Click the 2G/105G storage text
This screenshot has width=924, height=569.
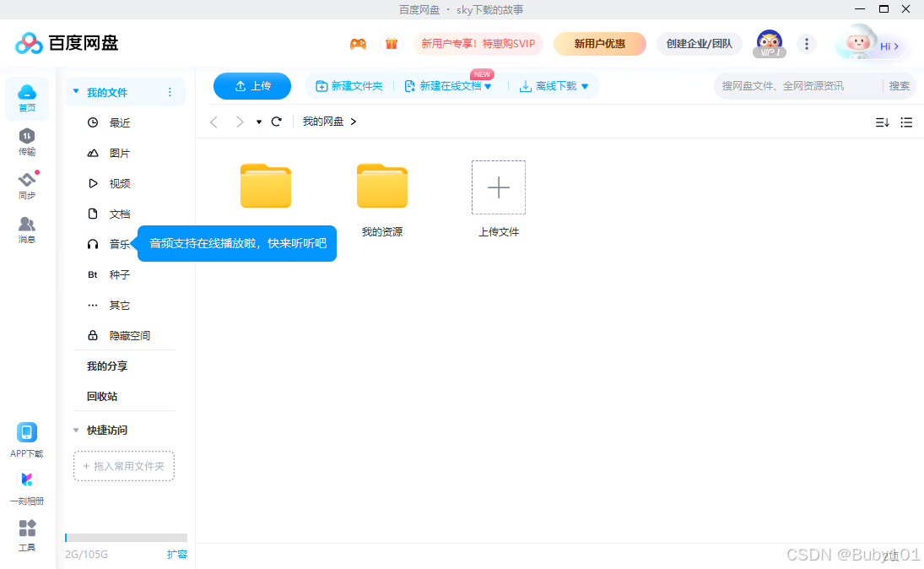(x=86, y=555)
